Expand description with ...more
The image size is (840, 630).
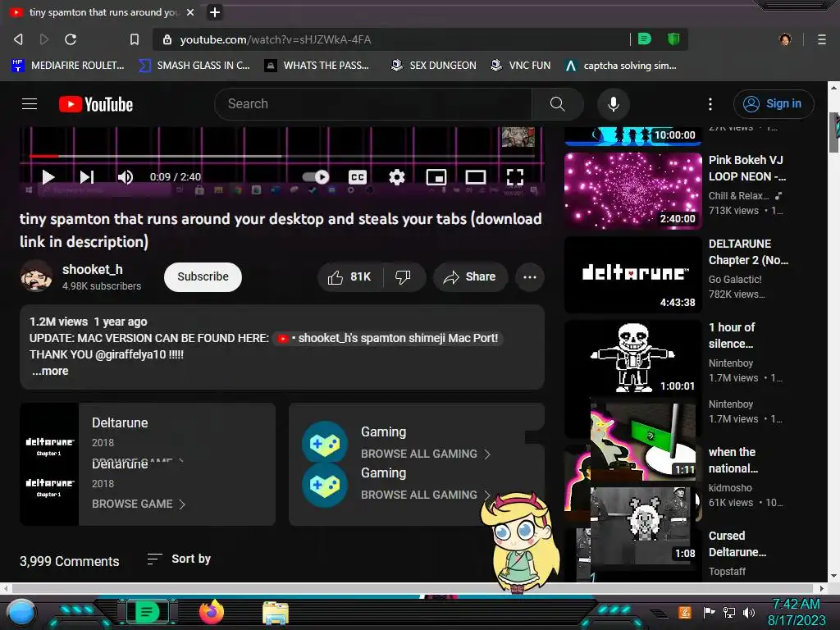tap(50, 371)
